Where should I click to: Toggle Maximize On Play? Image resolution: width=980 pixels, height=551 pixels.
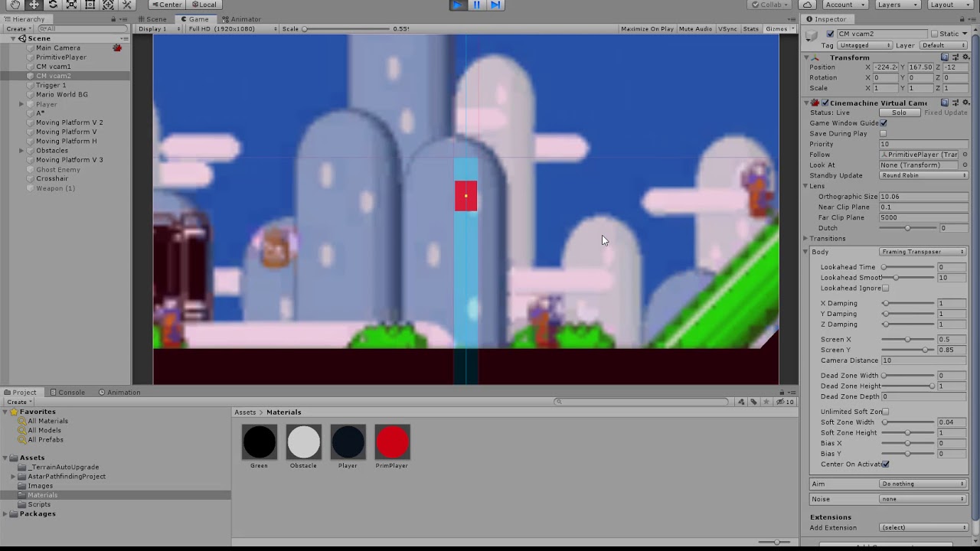click(647, 29)
